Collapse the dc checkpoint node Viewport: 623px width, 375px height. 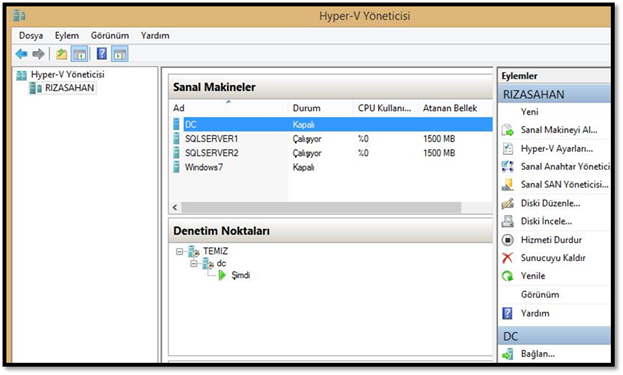(x=193, y=263)
